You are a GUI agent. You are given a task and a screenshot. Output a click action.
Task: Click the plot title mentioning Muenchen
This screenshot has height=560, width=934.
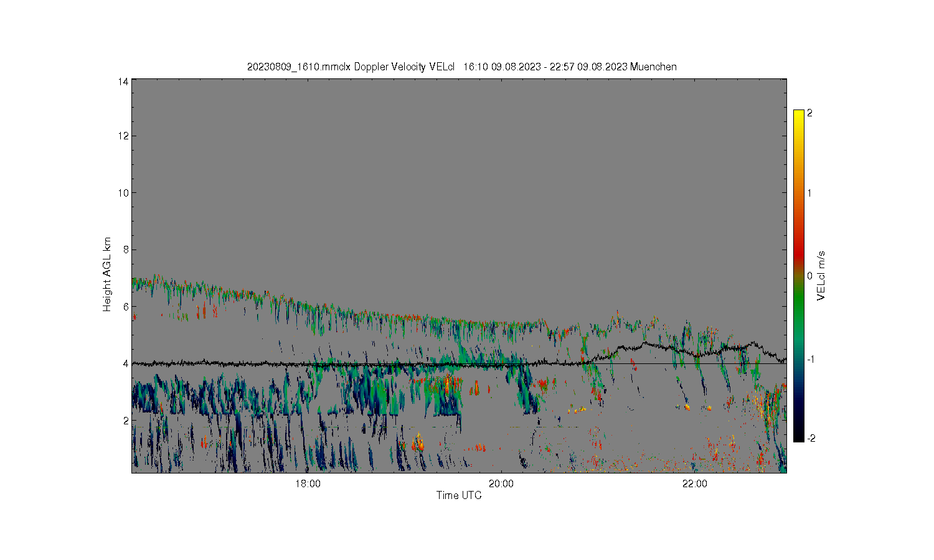(461, 67)
